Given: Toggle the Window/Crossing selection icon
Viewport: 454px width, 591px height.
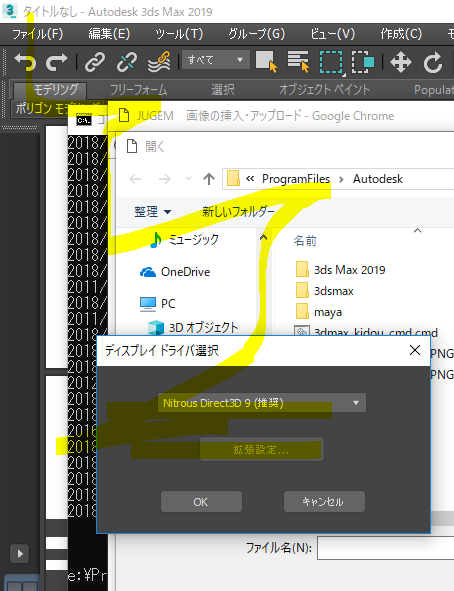Looking at the screenshot, I should pyautogui.click(x=363, y=62).
